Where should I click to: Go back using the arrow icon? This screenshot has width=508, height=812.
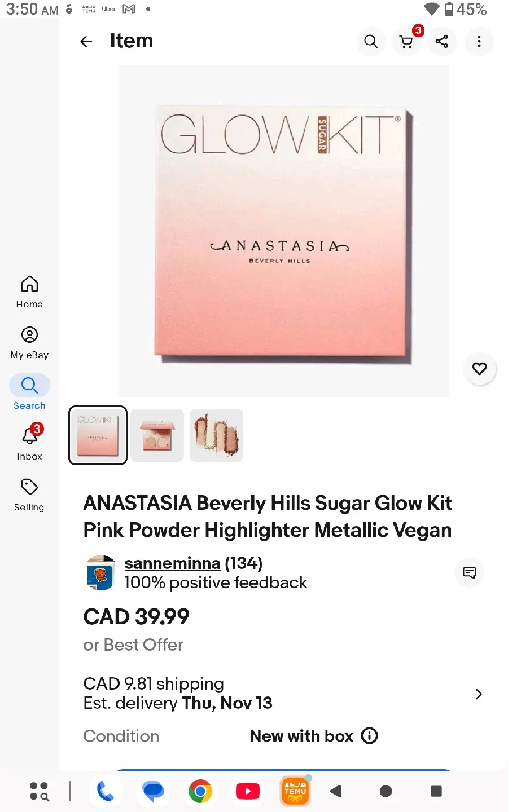point(86,41)
